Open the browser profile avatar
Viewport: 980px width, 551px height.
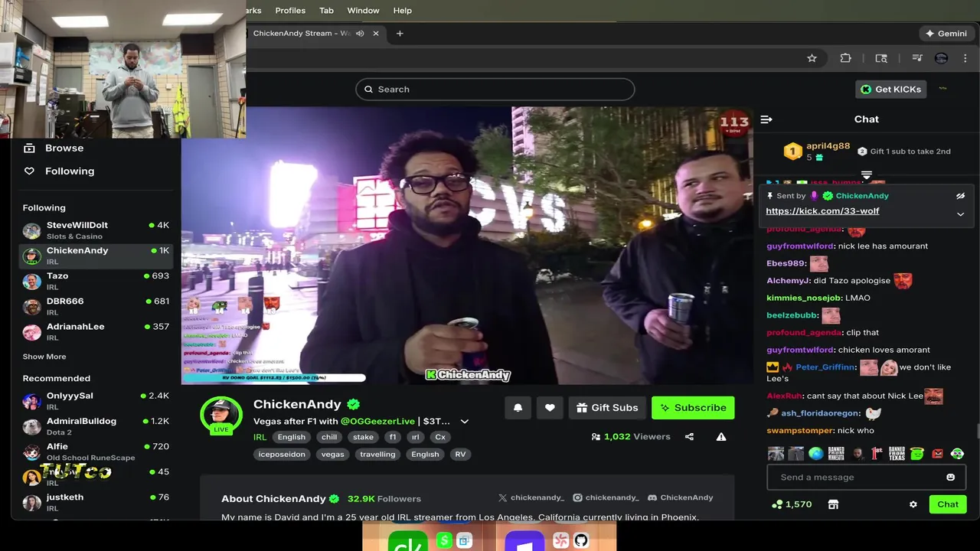click(x=942, y=58)
